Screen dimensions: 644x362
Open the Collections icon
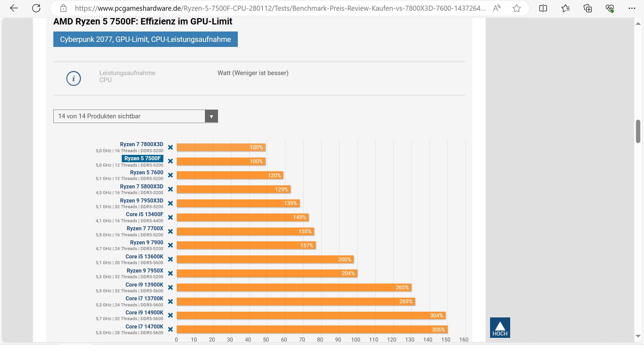pyautogui.click(x=588, y=8)
